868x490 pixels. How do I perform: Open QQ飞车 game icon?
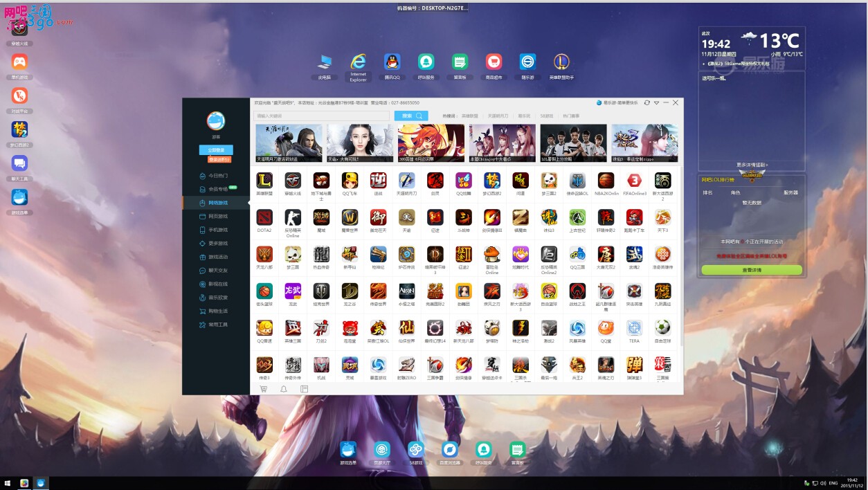pos(350,181)
